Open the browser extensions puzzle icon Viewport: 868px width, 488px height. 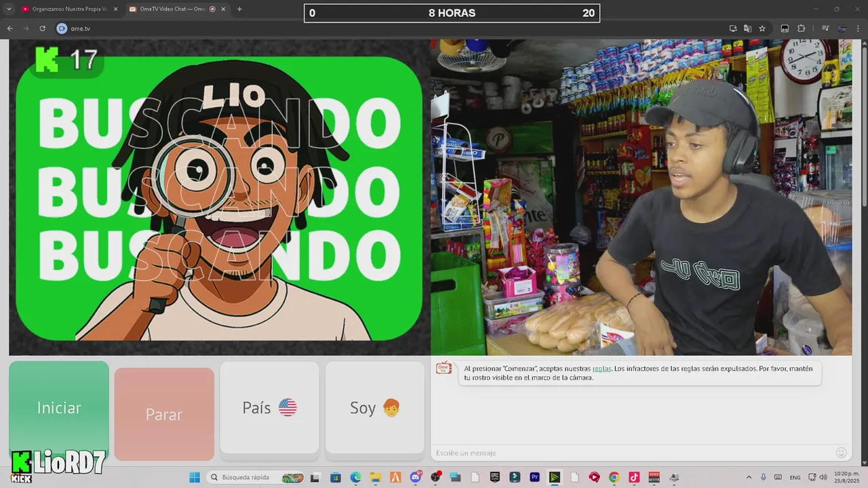802,28
